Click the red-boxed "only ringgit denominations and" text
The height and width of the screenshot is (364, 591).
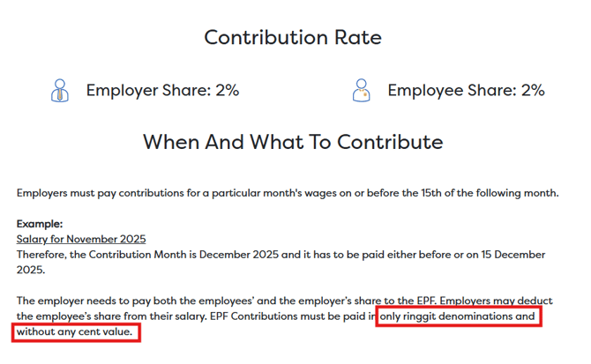click(x=458, y=316)
